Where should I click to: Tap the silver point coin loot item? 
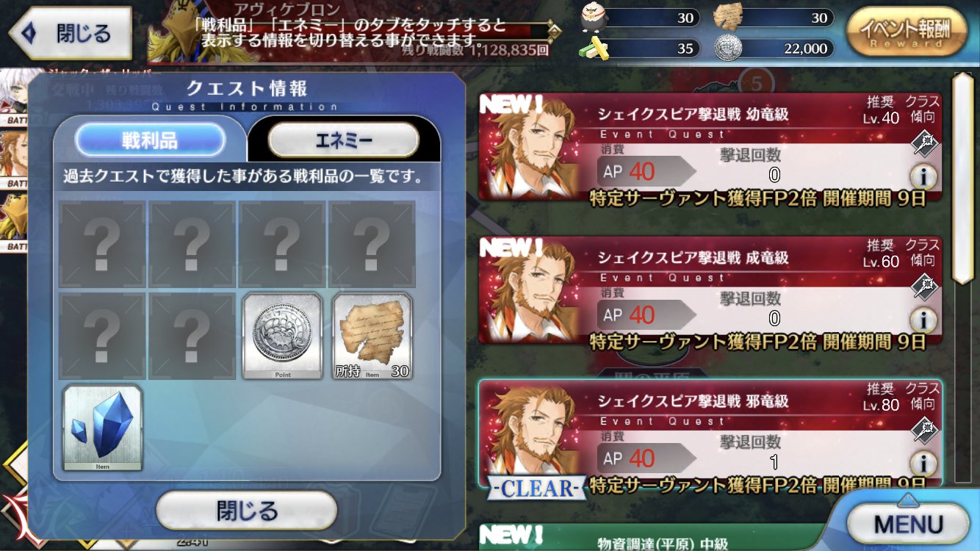point(282,336)
